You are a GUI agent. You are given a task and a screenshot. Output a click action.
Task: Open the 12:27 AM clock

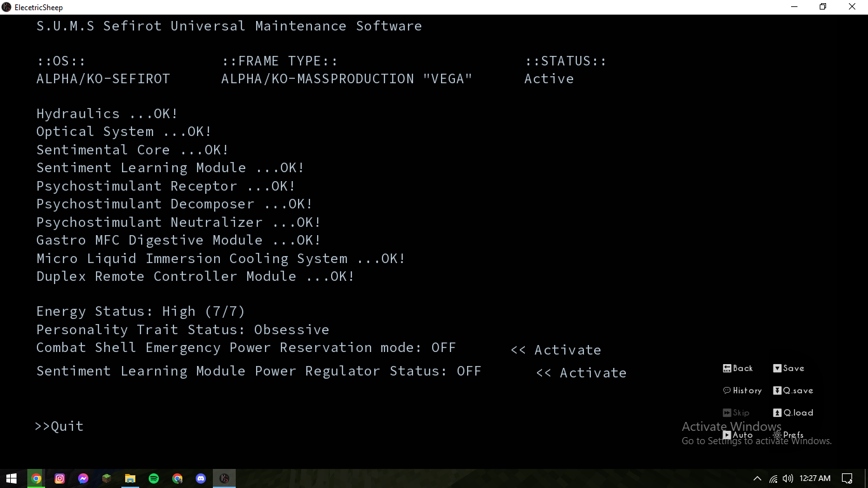[x=815, y=478]
